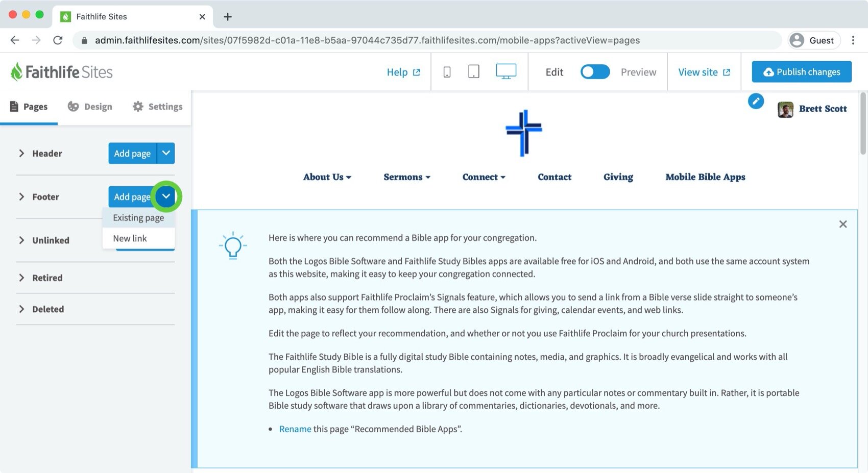
Task: Open Mobile Bible Apps navigation item
Action: point(705,177)
